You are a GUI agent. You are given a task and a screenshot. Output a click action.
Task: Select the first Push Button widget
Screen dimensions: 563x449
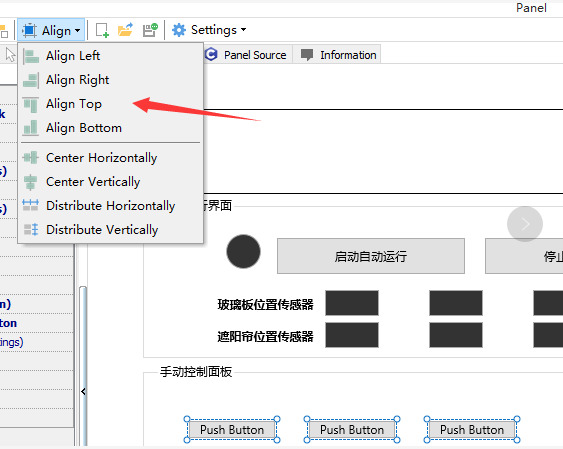click(x=232, y=430)
